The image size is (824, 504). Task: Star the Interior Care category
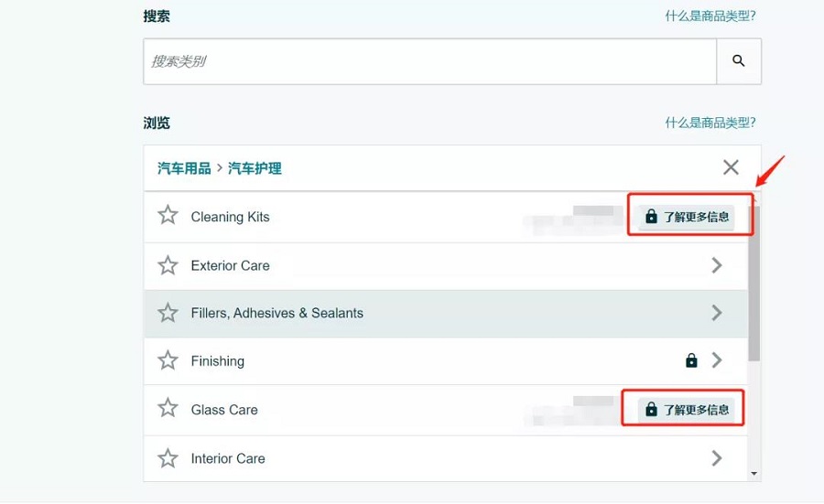coord(168,457)
